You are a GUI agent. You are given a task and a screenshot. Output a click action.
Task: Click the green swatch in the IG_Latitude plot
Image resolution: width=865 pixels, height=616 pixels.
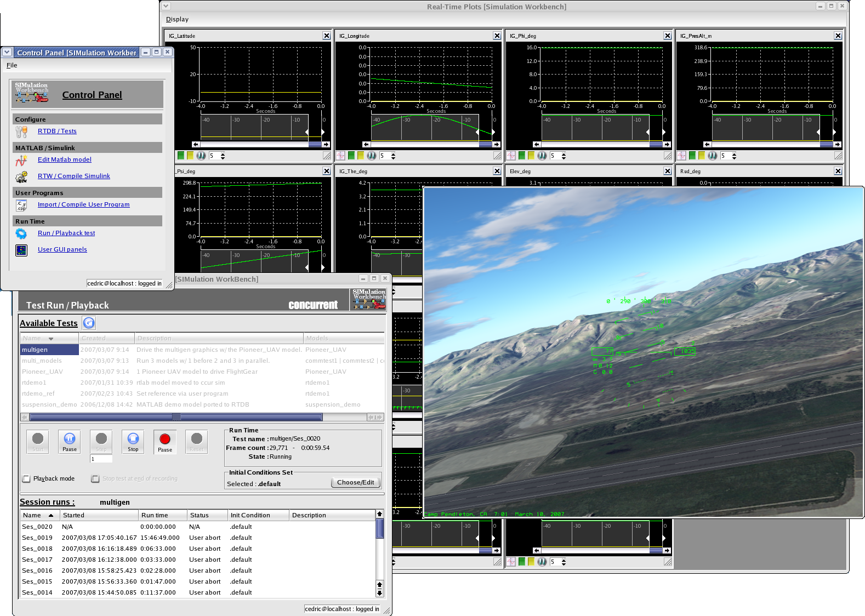[180, 156]
